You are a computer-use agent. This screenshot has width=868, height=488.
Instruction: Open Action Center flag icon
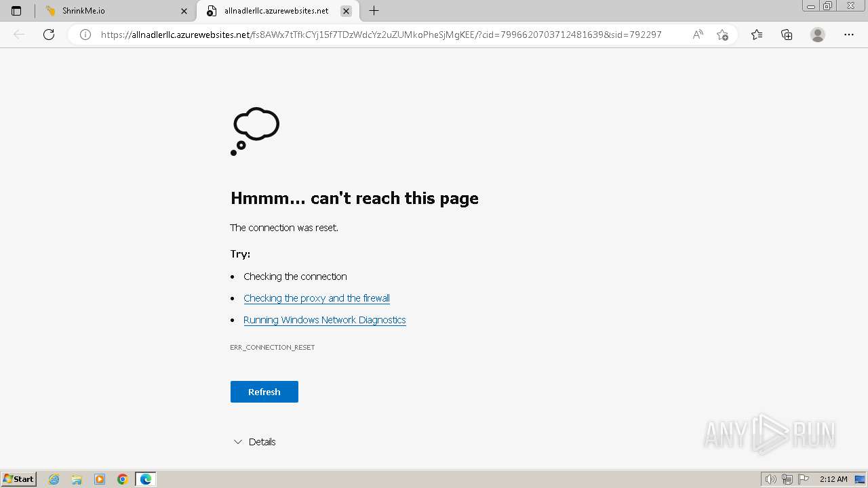804,479
